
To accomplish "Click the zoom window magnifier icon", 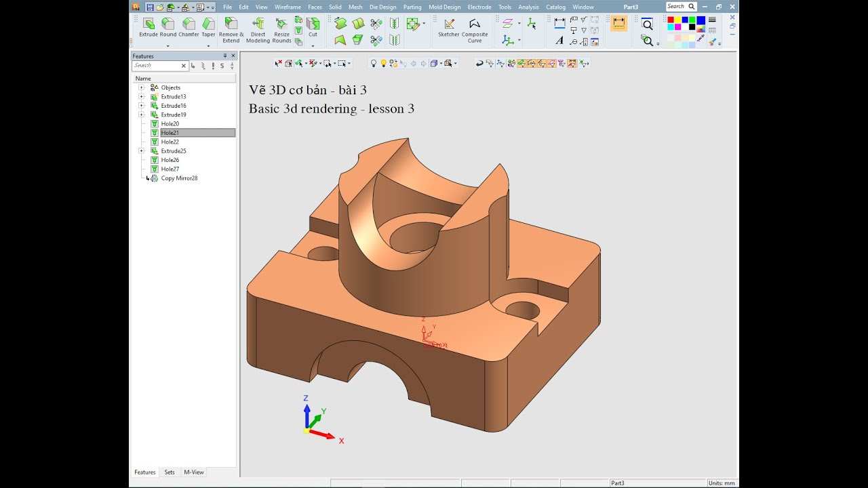I will point(647,24).
